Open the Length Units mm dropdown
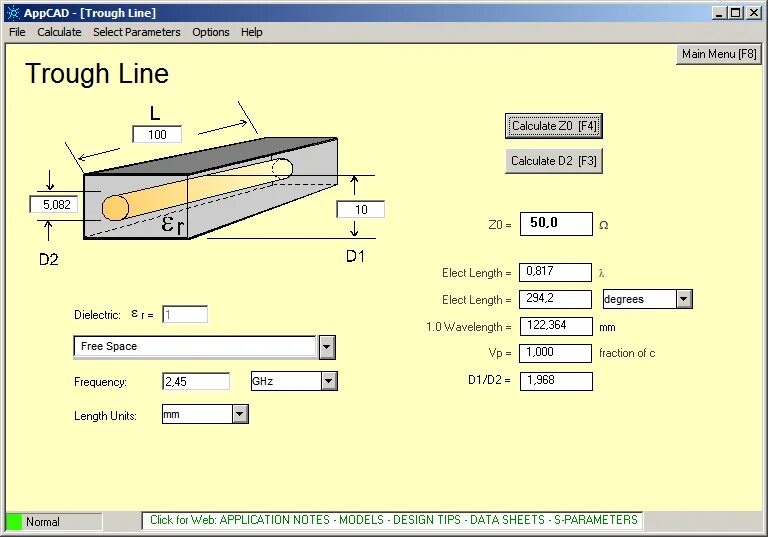Viewport: 768px width, 537px height. click(240, 414)
